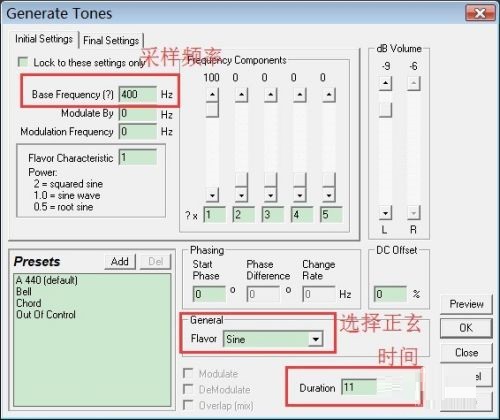
Task: Click the Modulation Frequency input field
Action: [x=138, y=131]
